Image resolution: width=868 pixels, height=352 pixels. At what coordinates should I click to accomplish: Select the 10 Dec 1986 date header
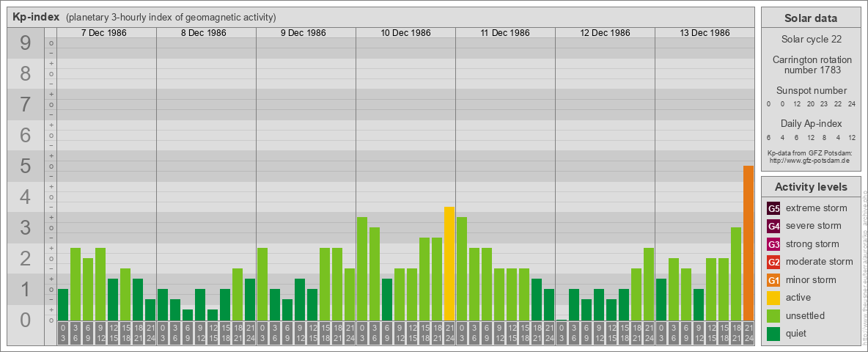pos(405,33)
